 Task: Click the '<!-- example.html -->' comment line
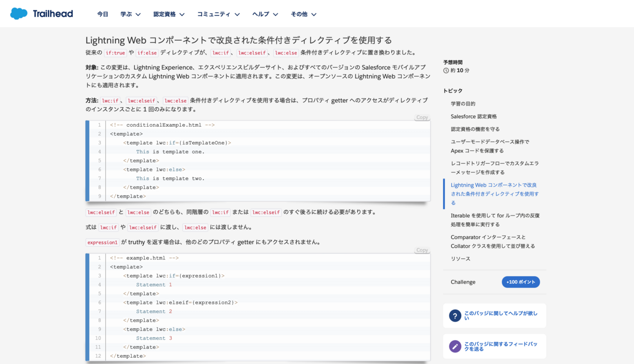[x=144, y=258]
